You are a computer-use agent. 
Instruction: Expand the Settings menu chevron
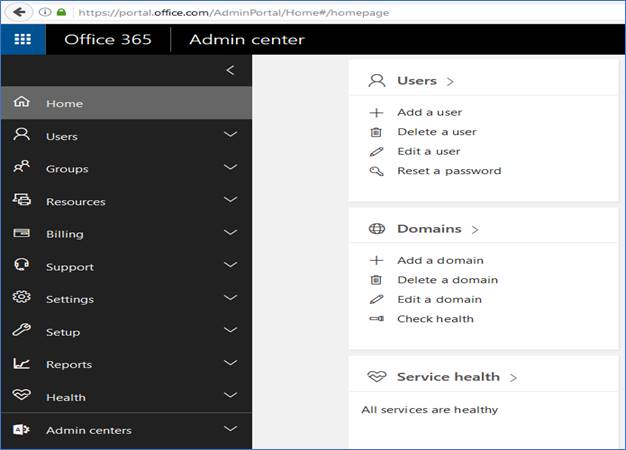coord(230,297)
